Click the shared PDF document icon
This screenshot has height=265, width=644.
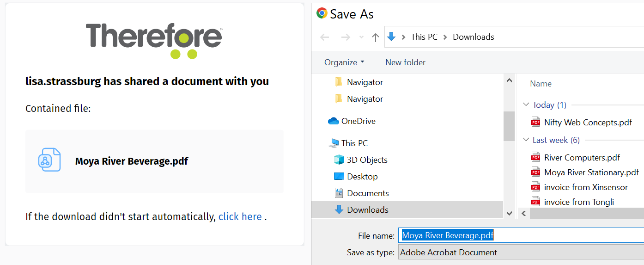[49, 160]
